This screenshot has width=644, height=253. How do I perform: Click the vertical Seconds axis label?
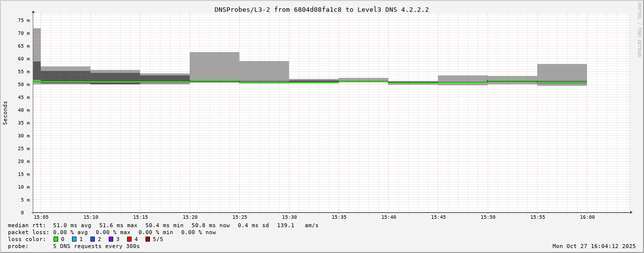[x=5, y=113]
